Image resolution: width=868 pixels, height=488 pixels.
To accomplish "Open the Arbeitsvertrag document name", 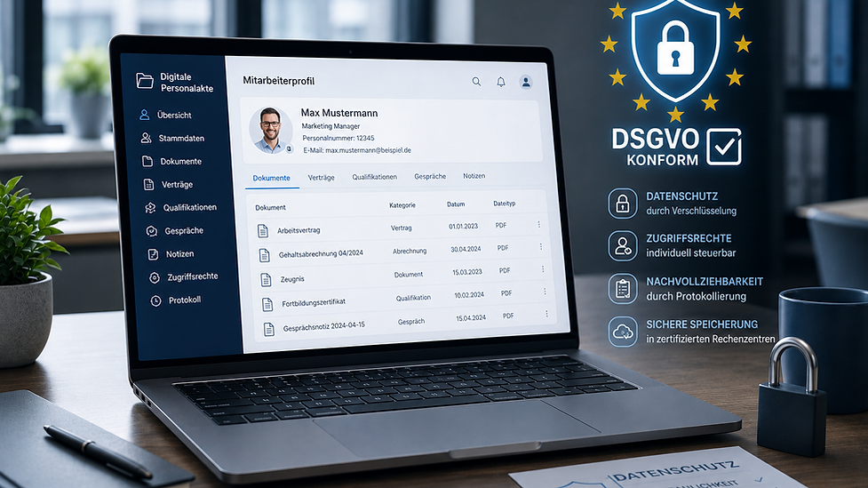I will tap(299, 230).
